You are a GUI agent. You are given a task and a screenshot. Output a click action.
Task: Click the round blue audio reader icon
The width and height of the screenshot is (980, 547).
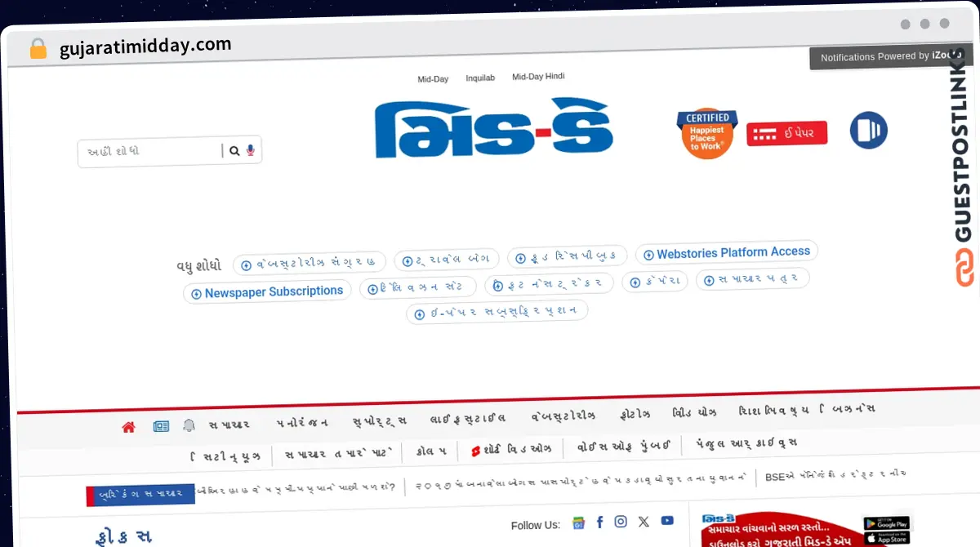click(868, 130)
